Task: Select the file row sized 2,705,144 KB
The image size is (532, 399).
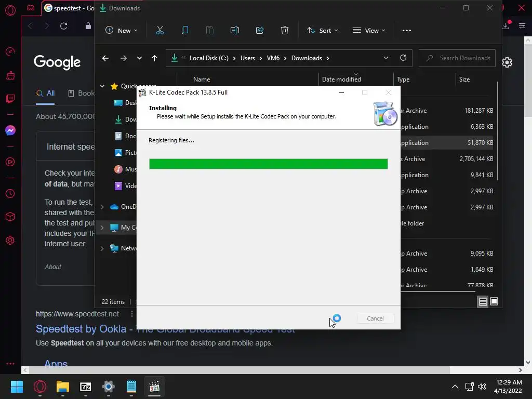Action: click(447, 159)
